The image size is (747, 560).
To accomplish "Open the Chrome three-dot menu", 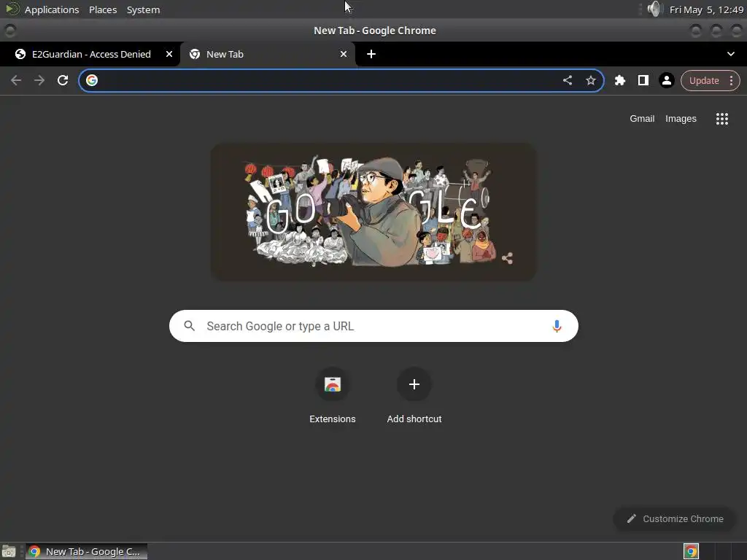I will pos(731,80).
